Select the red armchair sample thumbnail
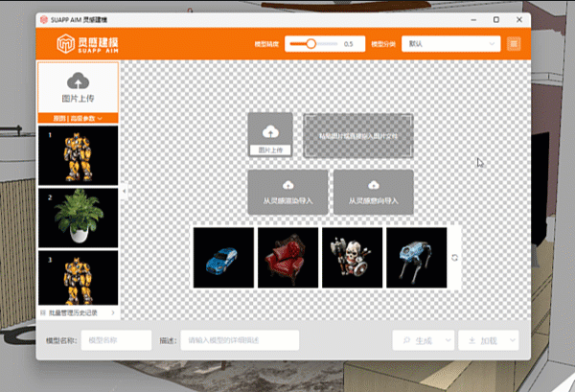Viewport: 575px width, 392px height. (287, 257)
